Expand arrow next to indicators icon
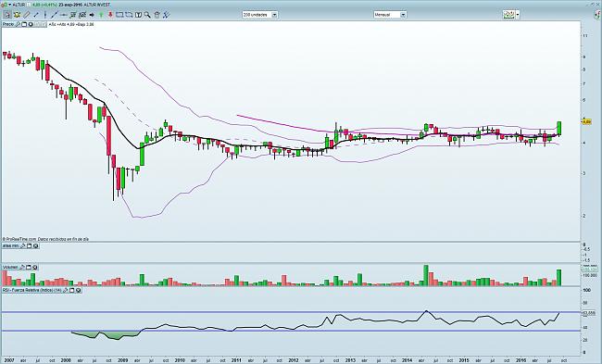602x364 pixels. click(518, 15)
